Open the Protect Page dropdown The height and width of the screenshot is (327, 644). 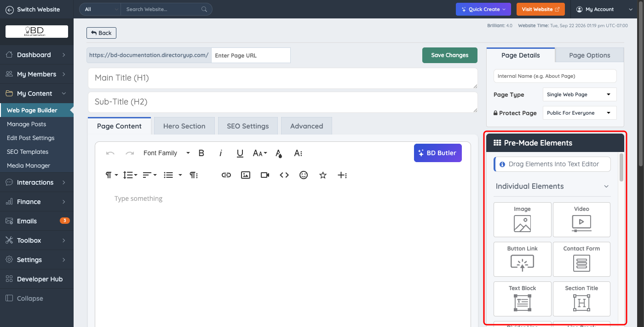pos(580,113)
